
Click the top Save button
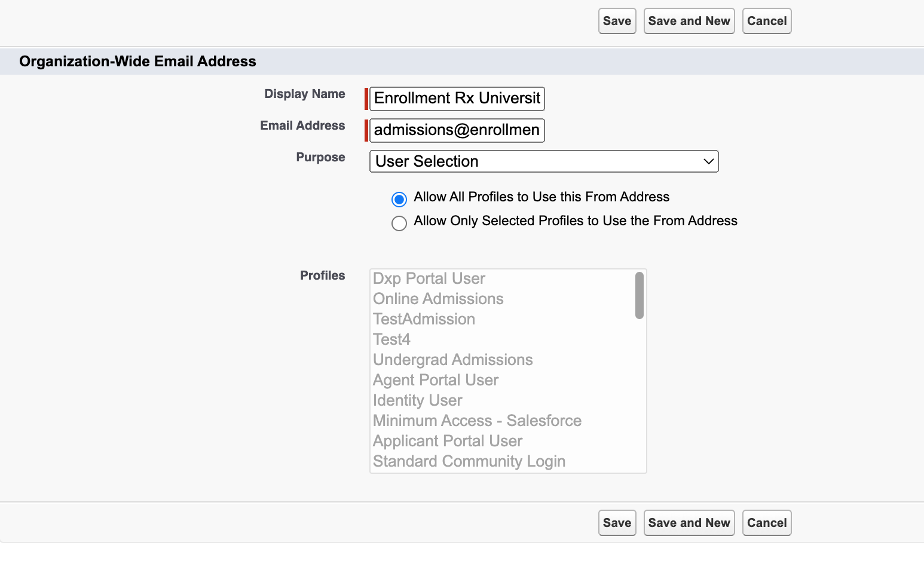coord(617,21)
